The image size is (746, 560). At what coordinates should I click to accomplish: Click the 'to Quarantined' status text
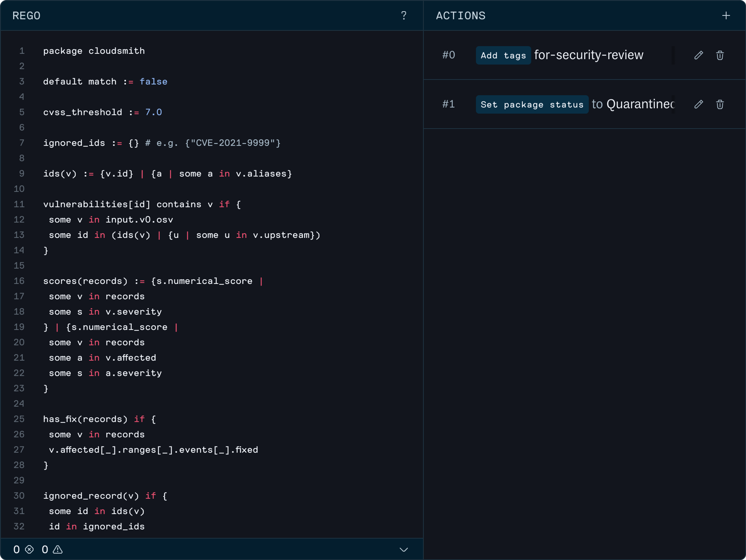[633, 104]
